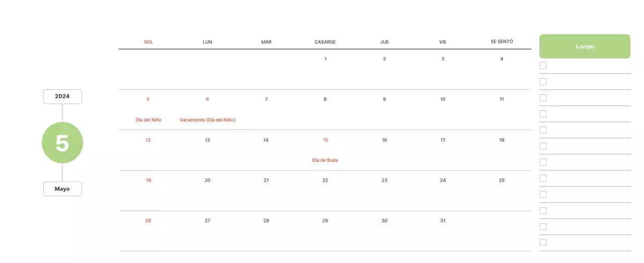
Task: Select May 1 on the calendar
Action: pyautogui.click(x=326, y=59)
